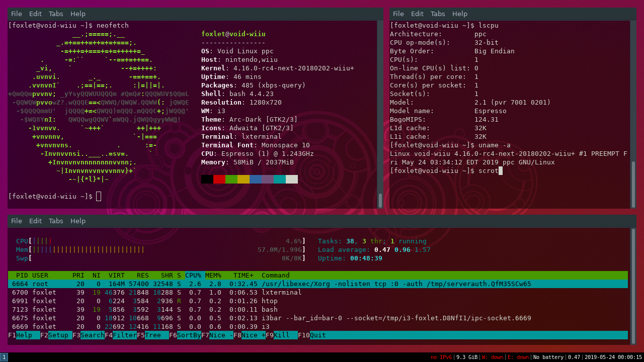The width and height of the screenshot is (644, 362).
Task: Click the "W: down" wireless status
Action: click(x=493, y=357)
